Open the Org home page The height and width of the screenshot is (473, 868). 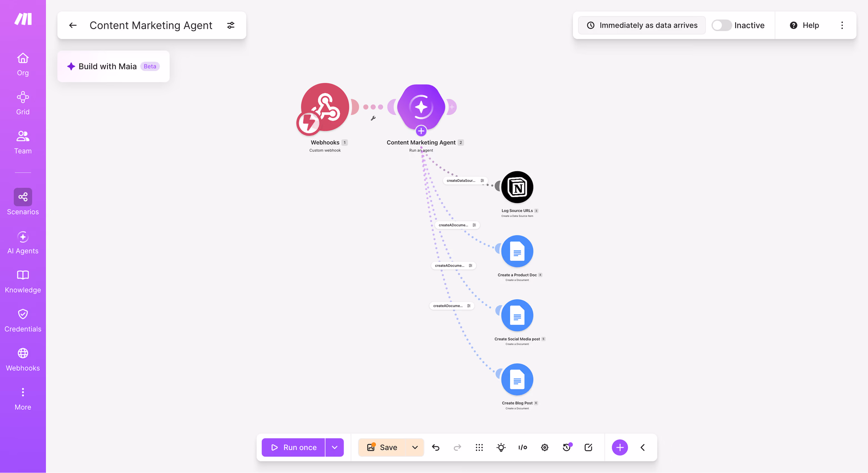(23, 64)
